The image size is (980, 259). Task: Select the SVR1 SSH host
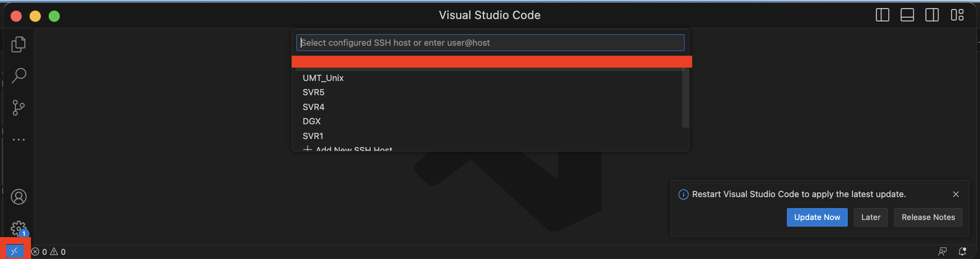(489, 136)
